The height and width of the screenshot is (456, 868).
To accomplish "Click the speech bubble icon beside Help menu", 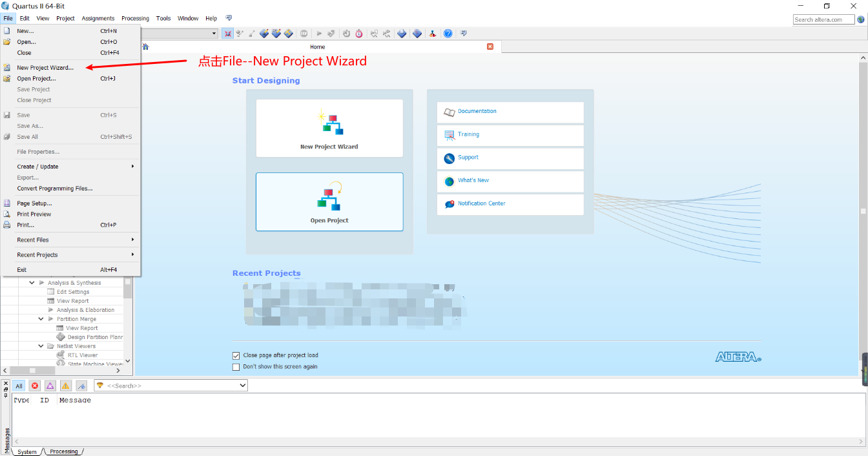I will 229,18.
